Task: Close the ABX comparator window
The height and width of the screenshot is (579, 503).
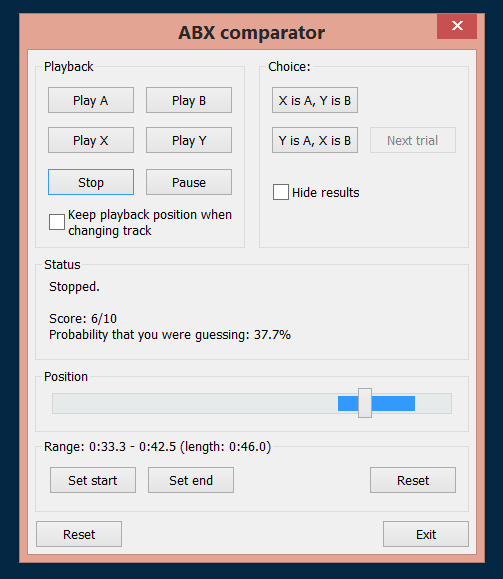Action: pos(457,26)
